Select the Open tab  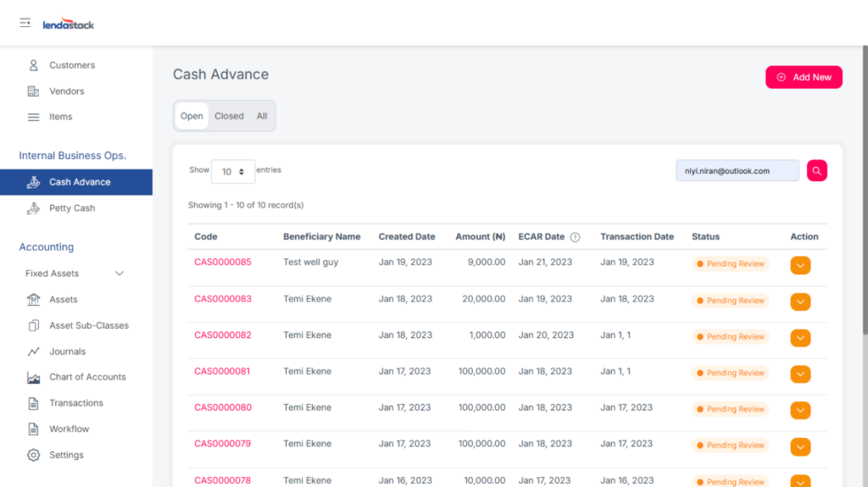[x=192, y=116]
